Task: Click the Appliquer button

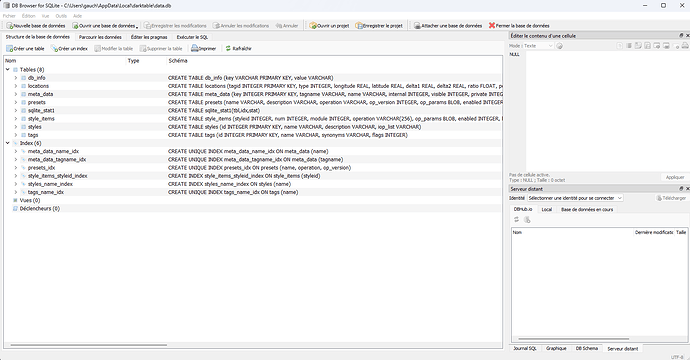Action: click(x=675, y=177)
